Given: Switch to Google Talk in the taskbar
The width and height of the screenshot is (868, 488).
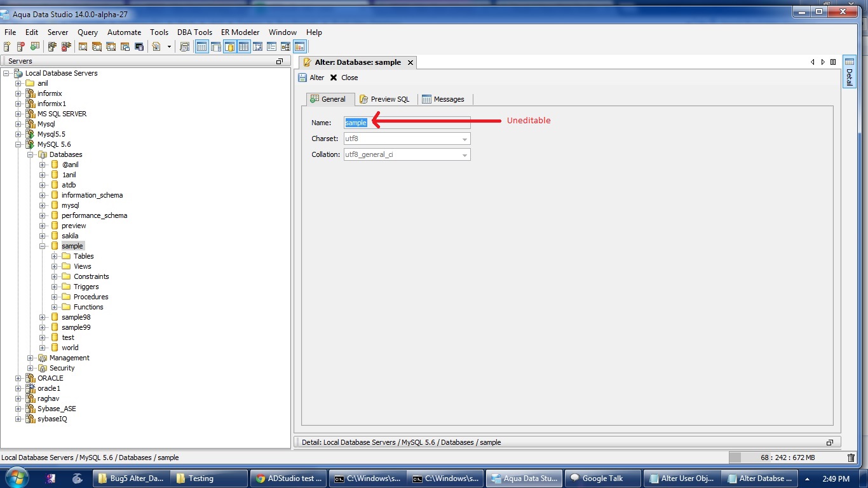Looking at the screenshot, I should 602,478.
